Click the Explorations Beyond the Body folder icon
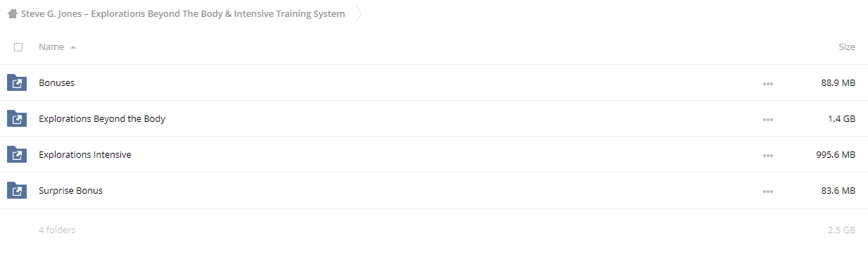The height and width of the screenshot is (267, 868). (17, 119)
